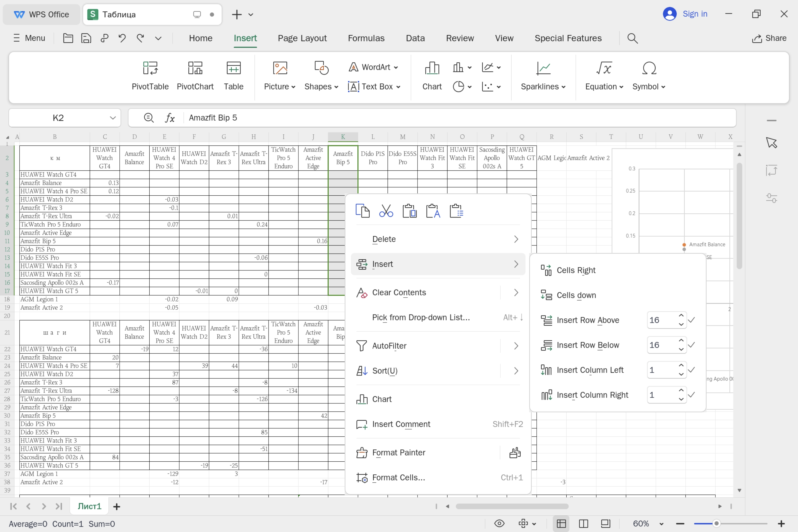This screenshot has width=798, height=532.
Task: Click the PivotTable icon
Action: [x=150, y=68]
